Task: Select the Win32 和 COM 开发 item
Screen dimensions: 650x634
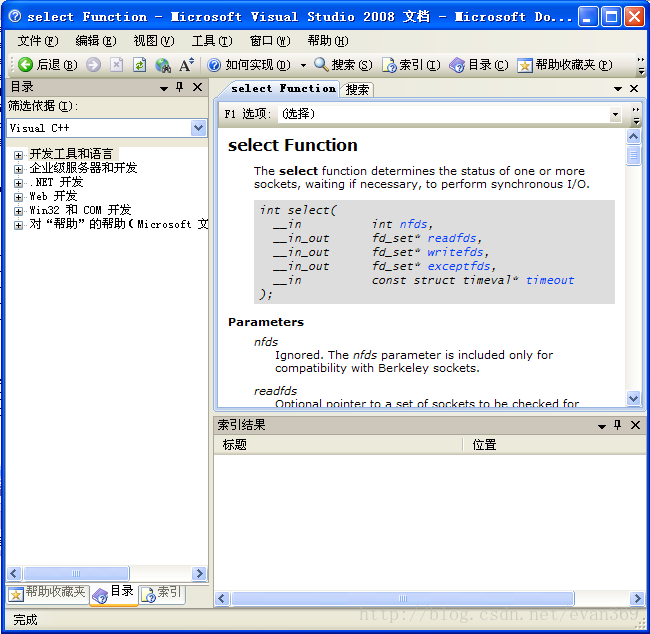Action: 80,210
